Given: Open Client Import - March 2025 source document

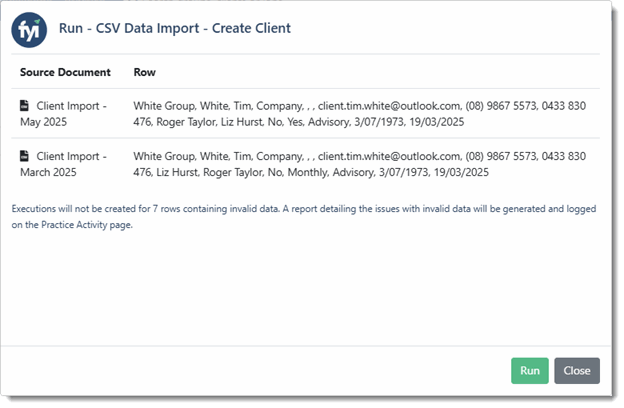Looking at the screenshot, I should point(64,164).
